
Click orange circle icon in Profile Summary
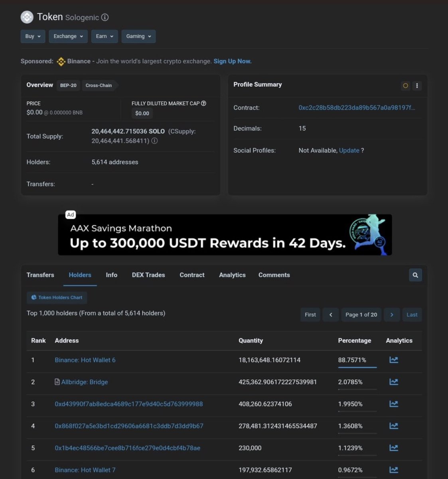click(405, 85)
